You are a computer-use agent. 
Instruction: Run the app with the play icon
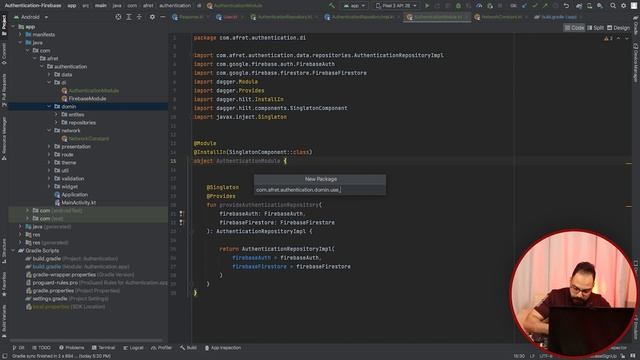[427, 6]
